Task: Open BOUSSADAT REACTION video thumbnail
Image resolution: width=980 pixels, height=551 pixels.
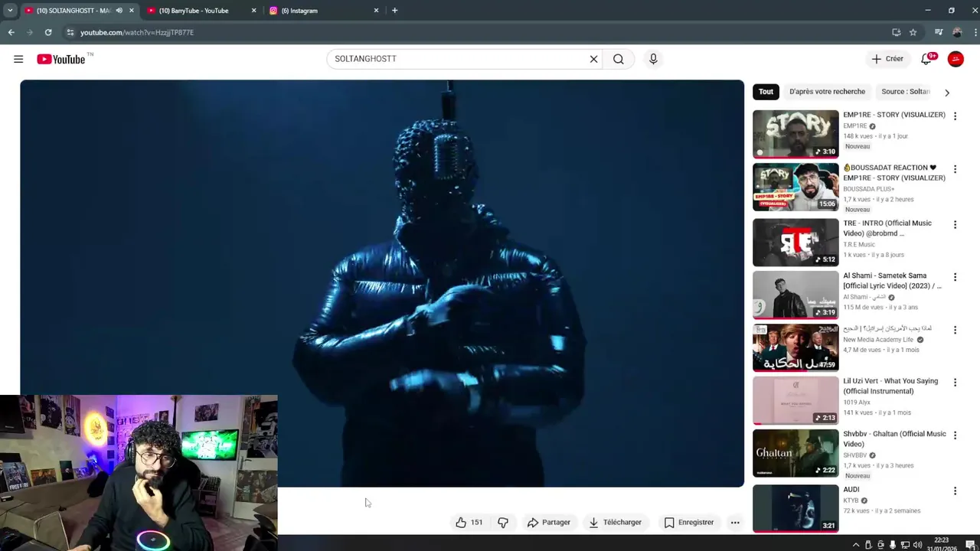Action: 795,187
